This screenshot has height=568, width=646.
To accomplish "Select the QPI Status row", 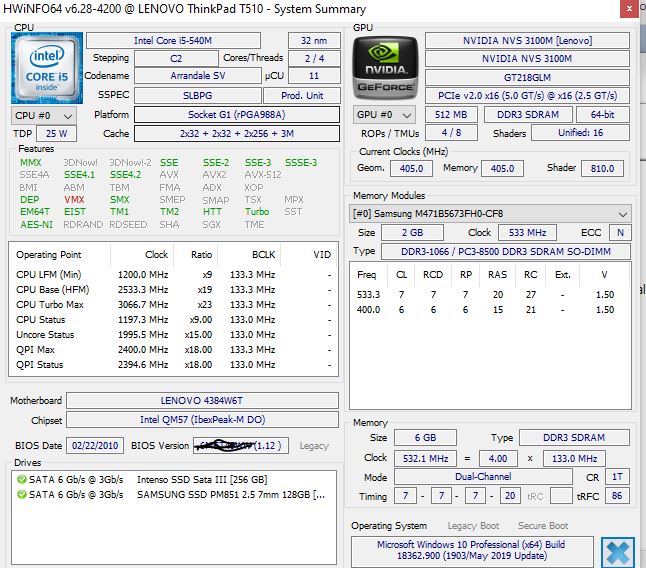I will click(x=173, y=365).
